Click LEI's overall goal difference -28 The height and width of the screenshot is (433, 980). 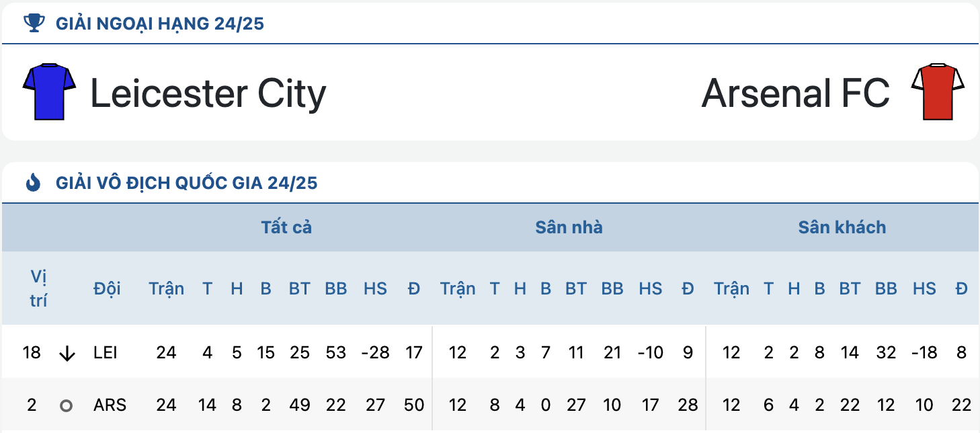[375, 352]
